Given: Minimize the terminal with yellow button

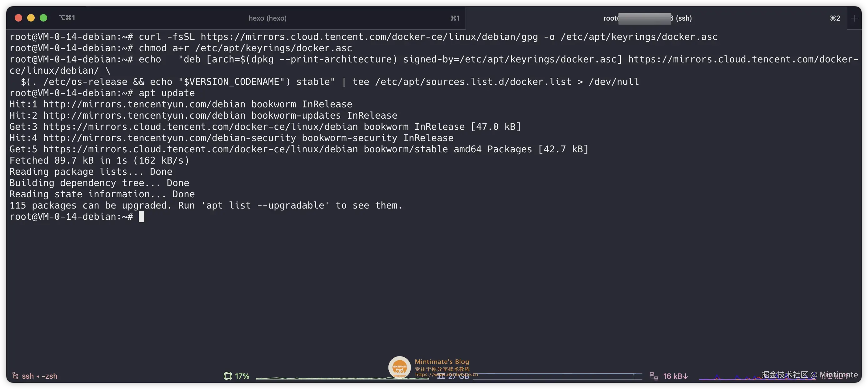Looking at the screenshot, I should coord(31,18).
